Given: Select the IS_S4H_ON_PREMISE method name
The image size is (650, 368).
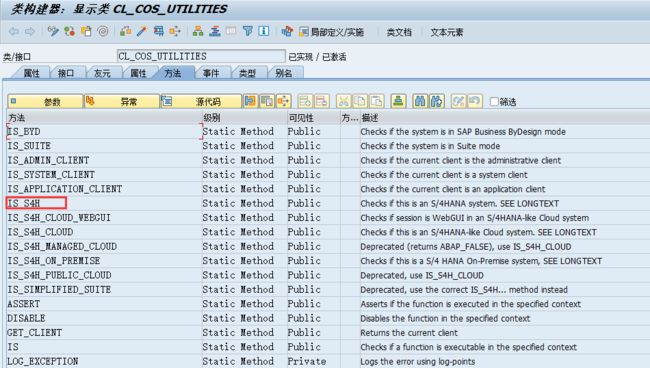Looking at the screenshot, I should (54, 261).
